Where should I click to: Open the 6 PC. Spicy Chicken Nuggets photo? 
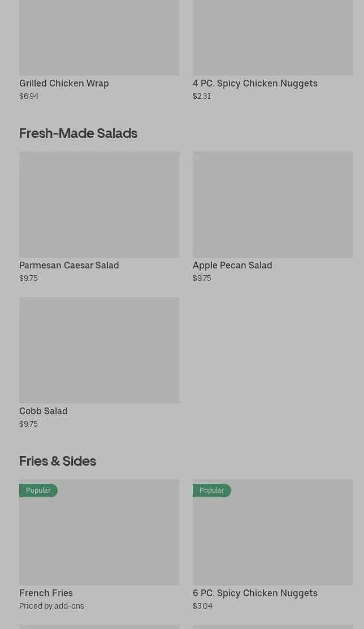[x=272, y=537]
